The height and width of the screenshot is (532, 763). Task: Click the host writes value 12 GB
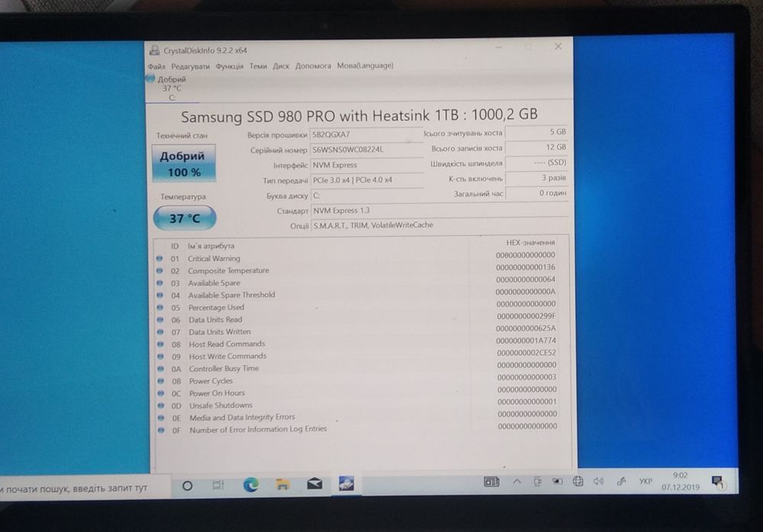point(536,147)
